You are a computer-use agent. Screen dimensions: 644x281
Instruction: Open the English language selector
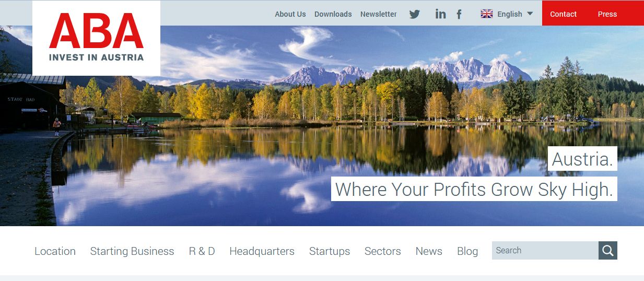[x=507, y=14]
